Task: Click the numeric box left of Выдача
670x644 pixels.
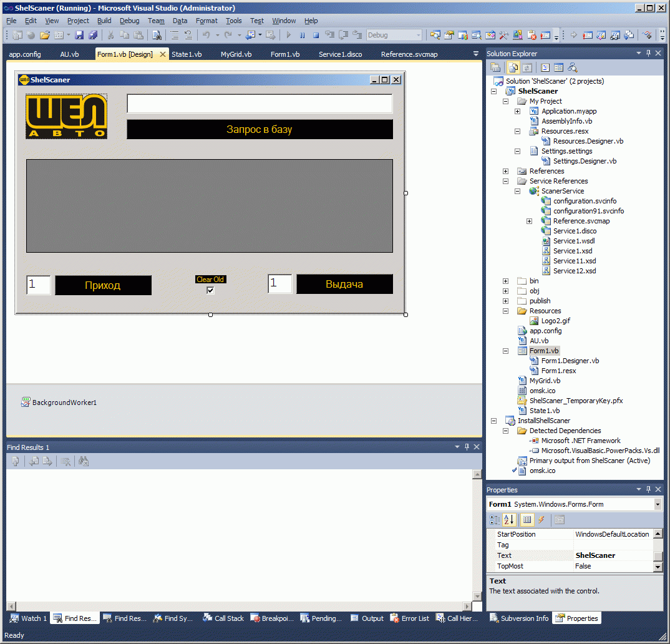Action: 280,284
